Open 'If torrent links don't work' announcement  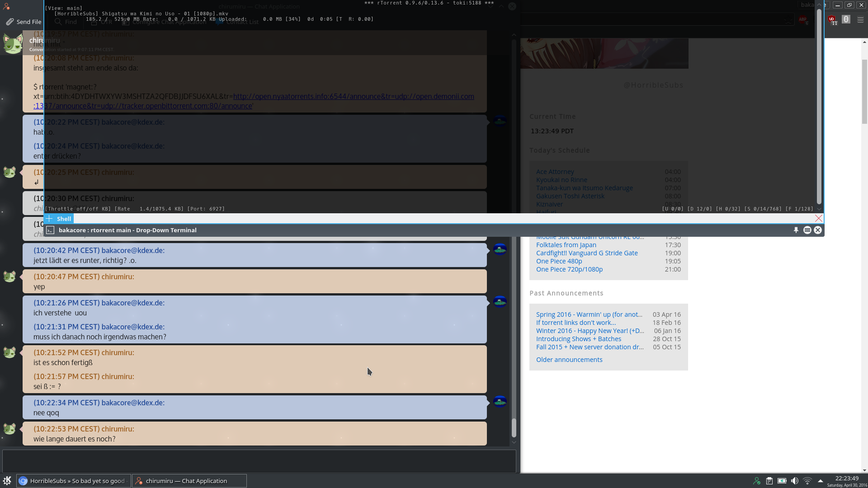(576, 323)
